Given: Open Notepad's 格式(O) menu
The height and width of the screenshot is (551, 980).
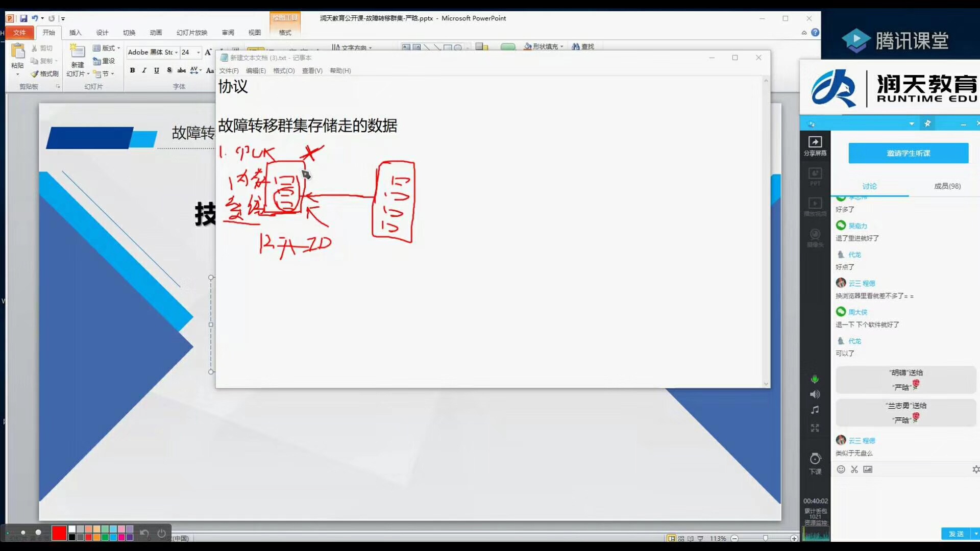Looking at the screenshot, I should [x=284, y=71].
